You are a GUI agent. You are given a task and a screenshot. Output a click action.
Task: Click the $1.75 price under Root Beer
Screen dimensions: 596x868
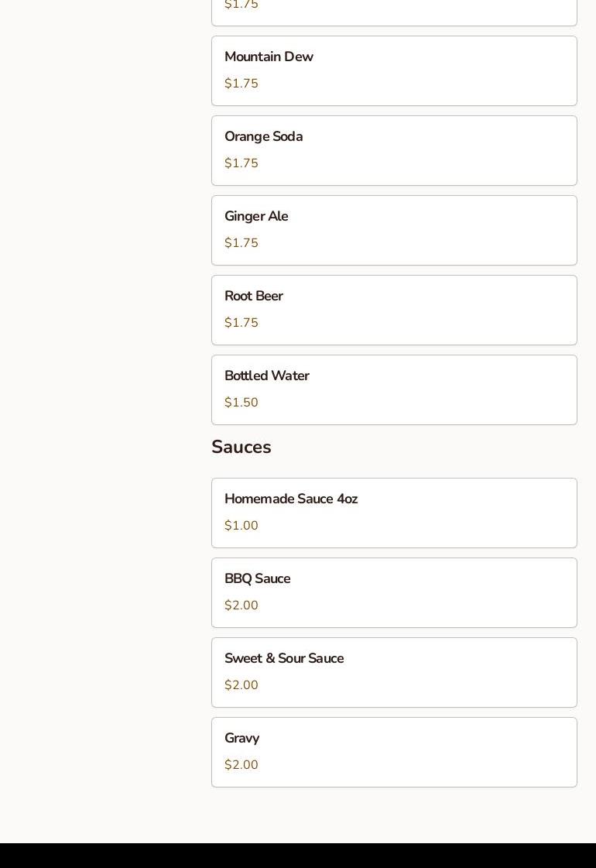pos(241,323)
